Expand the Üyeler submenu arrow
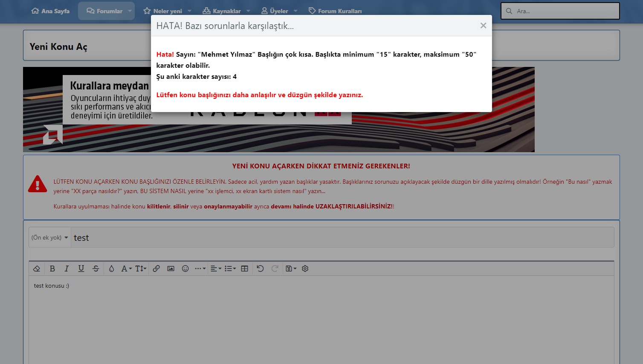643x364 pixels. click(295, 11)
